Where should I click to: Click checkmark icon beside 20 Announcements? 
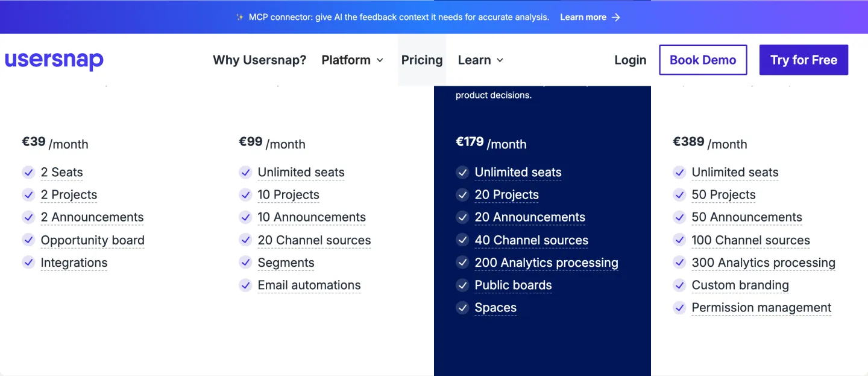click(x=462, y=217)
